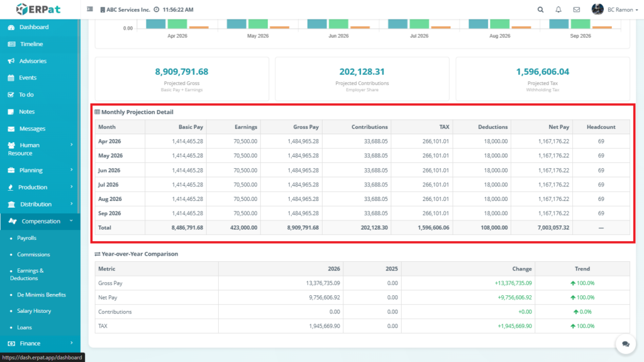The image size is (644, 362).
Task: Open the search magnifier icon
Action: point(540,10)
